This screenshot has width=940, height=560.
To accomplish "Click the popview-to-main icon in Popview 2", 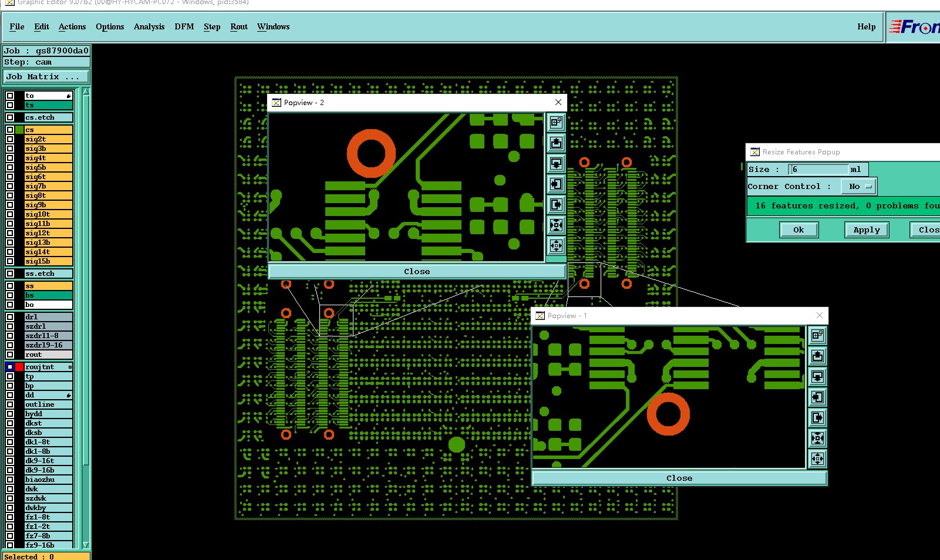I will tap(556, 122).
